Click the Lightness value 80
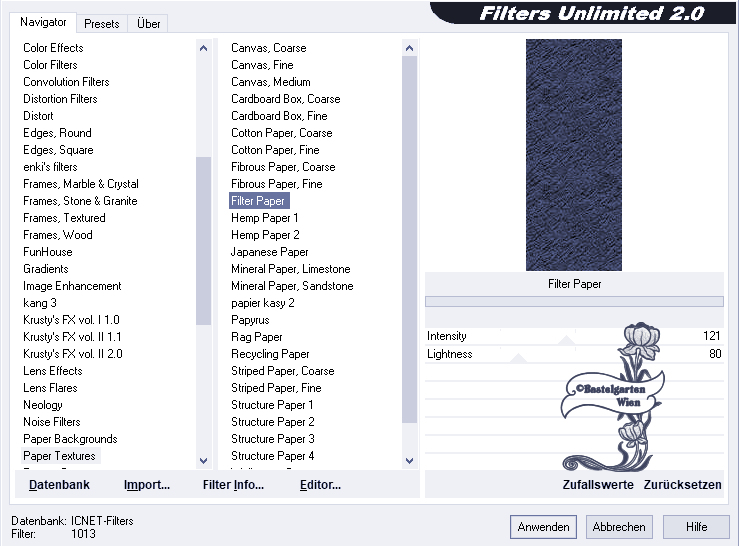This screenshot has height=546, width=739. pyautogui.click(x=715, y=354)
